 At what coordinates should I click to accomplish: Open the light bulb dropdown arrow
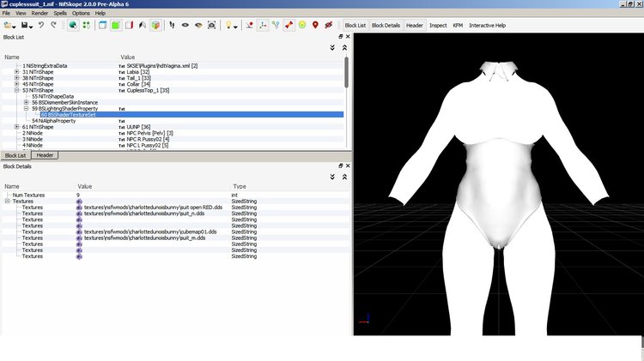coord(235,27)
